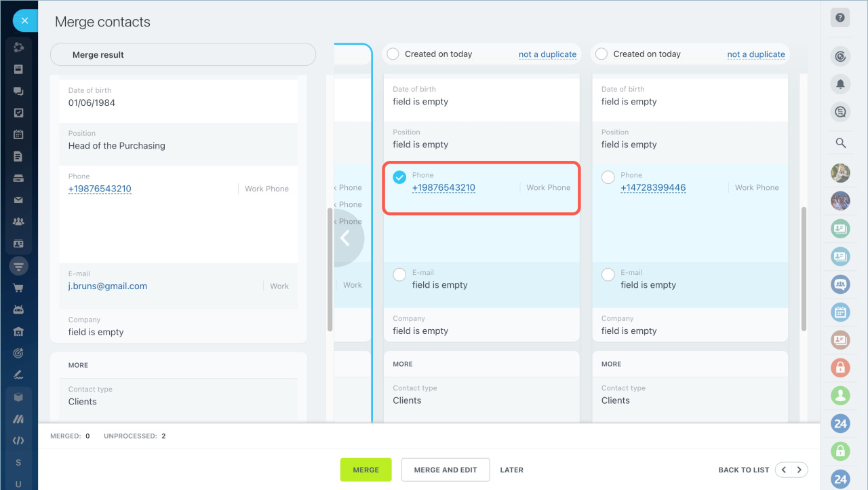Click the right vertical scrollbar of the contact list
Screen dimensions: 868x490
click(x=804, y=268)
